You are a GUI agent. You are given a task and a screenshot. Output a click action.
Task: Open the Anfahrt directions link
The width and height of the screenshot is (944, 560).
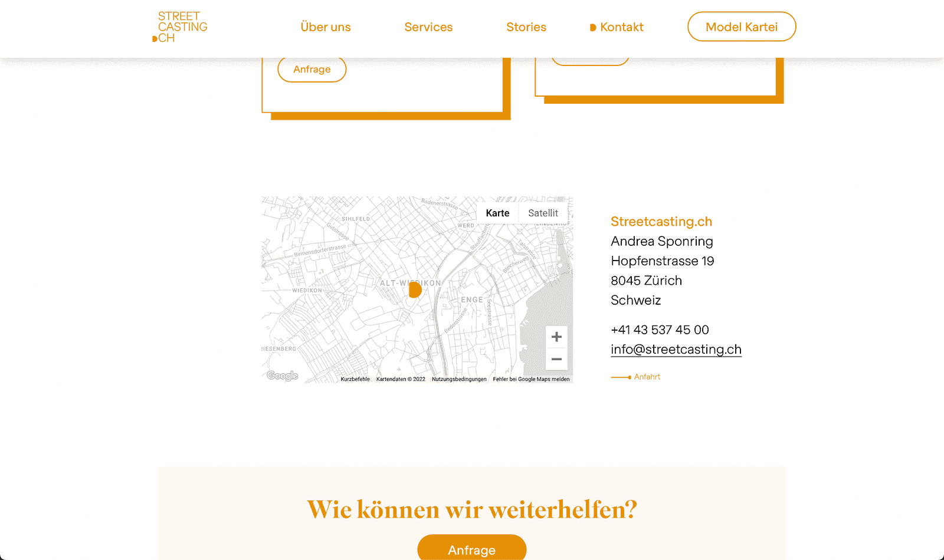coord(647,377)
